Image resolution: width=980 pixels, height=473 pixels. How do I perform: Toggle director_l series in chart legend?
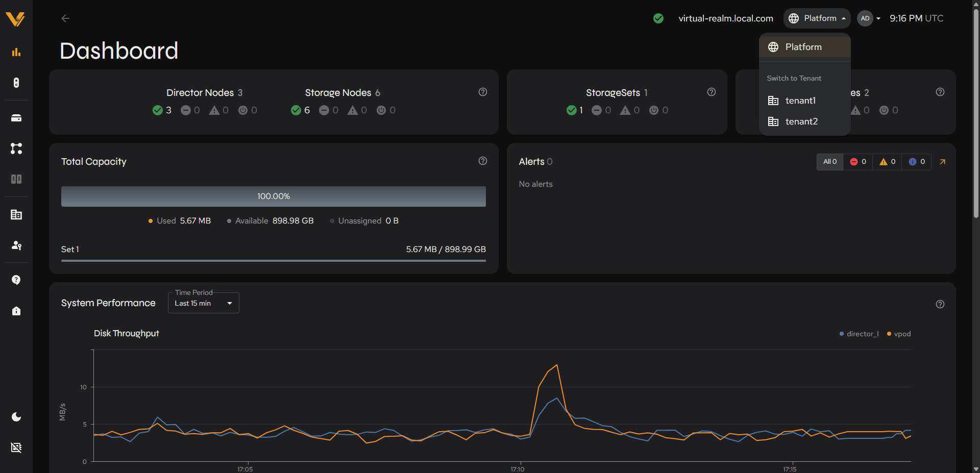(x=859, y=334)
